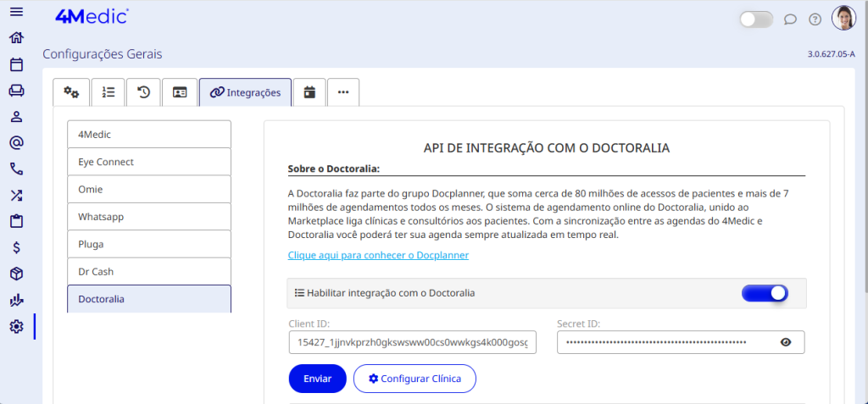Select the calendar day tab
Screen dimensions: 868x404
(x=309, y=92)
